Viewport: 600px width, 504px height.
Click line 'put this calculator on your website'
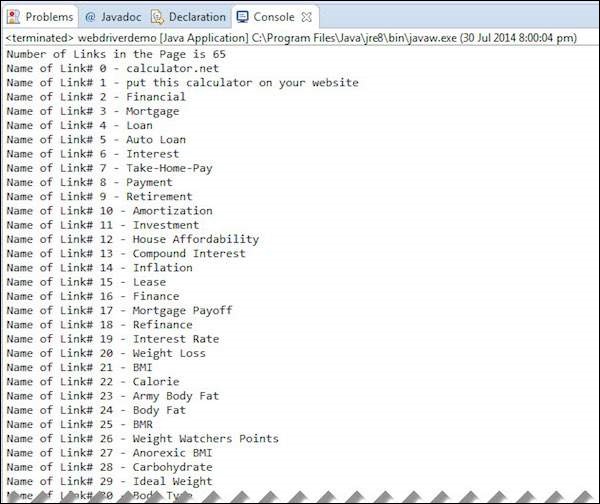click(183, 83)
